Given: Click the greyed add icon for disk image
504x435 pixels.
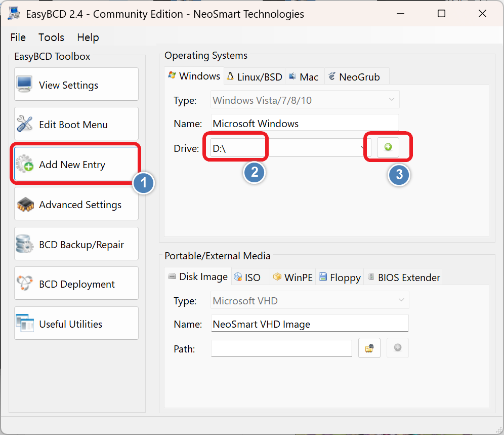Looking at the screenshot, I should pyautogui.click(x=397, y=348).
